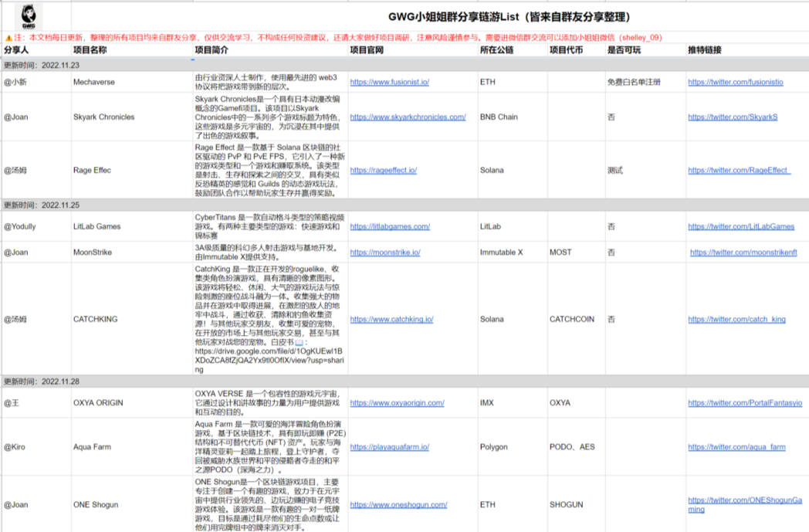809x532 pixels.
Task: Open the skyarkchronicles.com website link
Action: click(x=408, y=117)
